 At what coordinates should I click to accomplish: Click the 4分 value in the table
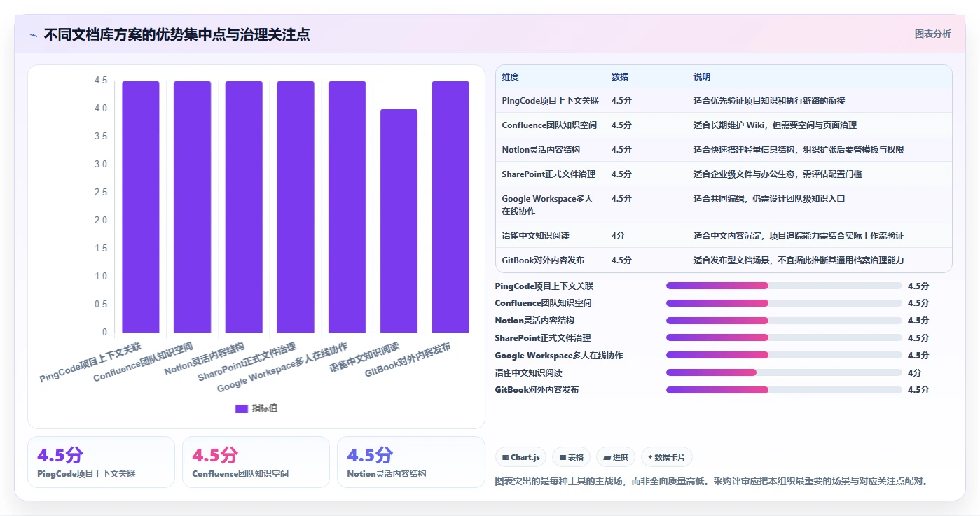tap(618, 236)
